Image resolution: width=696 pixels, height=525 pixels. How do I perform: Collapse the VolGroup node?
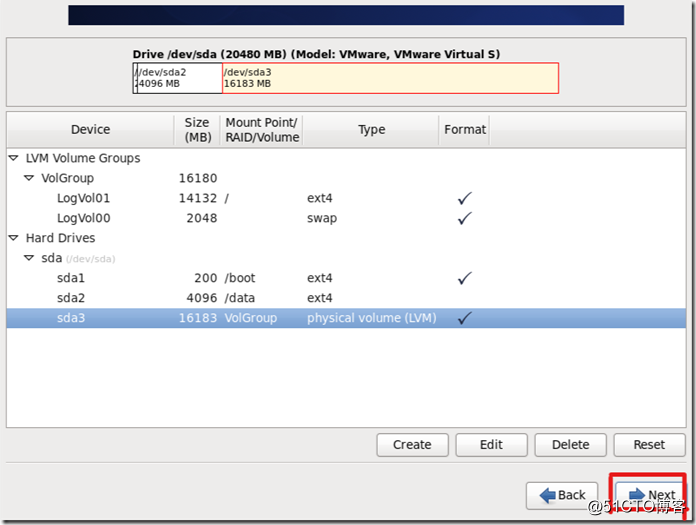pyautogui.click(x=29, y=178)
